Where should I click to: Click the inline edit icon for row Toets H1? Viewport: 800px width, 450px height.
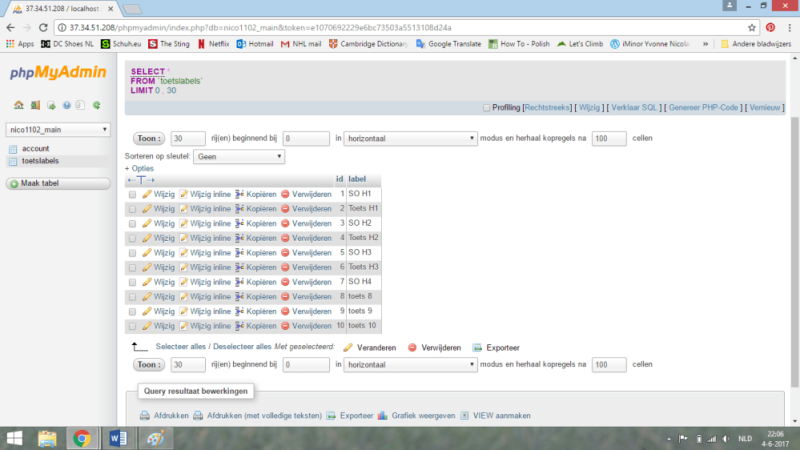click(x=184, y=209)
